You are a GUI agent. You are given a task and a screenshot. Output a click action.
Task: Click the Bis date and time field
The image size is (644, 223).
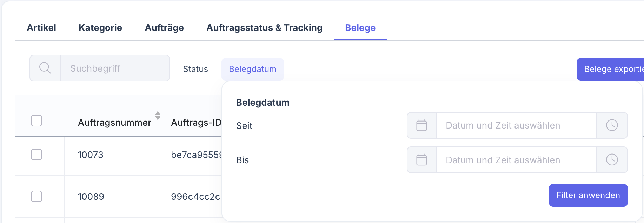click(x=516, y=160)
